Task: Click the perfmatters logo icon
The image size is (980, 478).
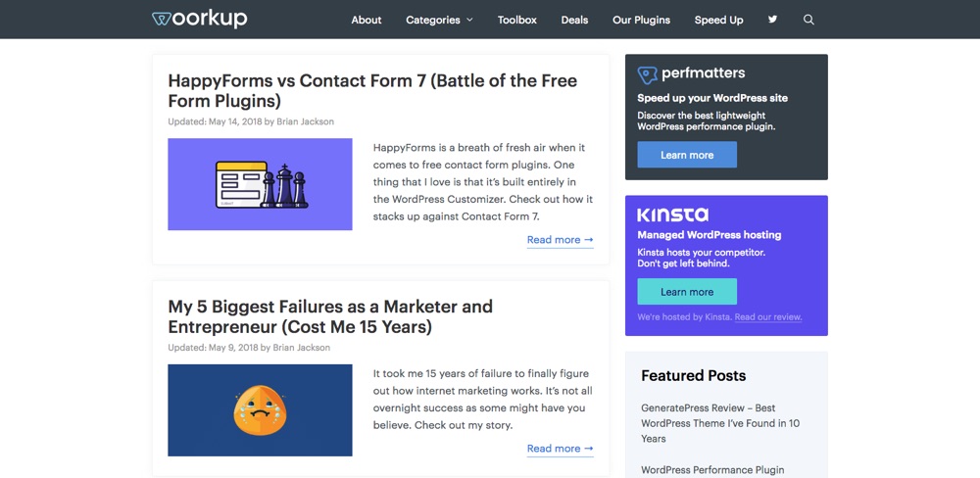Action: point(647,74)
